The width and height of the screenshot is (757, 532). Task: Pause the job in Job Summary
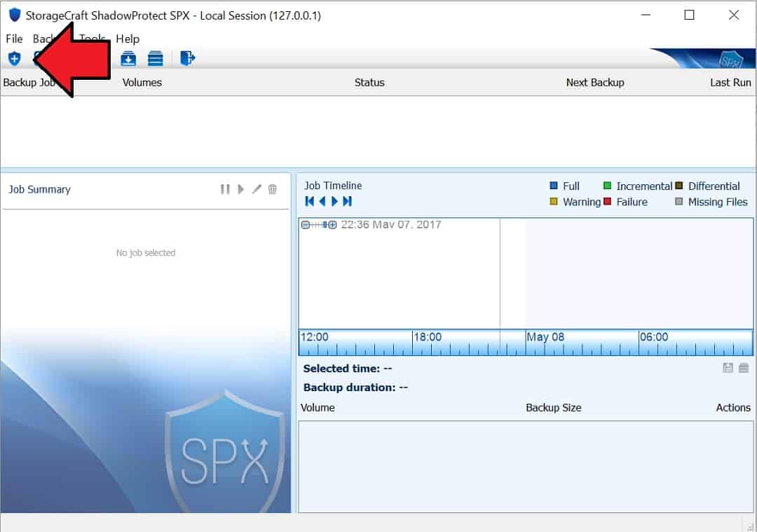(x=225, y=189)
